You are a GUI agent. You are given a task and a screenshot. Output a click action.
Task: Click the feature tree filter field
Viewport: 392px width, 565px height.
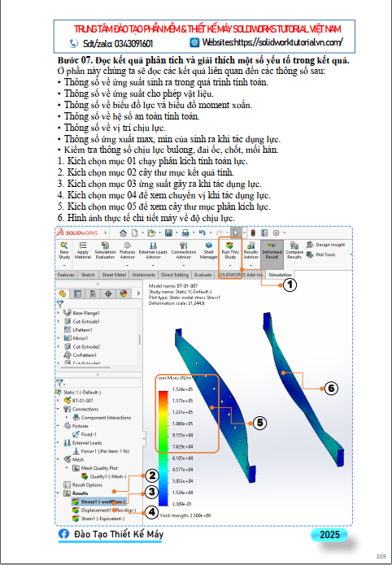[x=98, y=304]
